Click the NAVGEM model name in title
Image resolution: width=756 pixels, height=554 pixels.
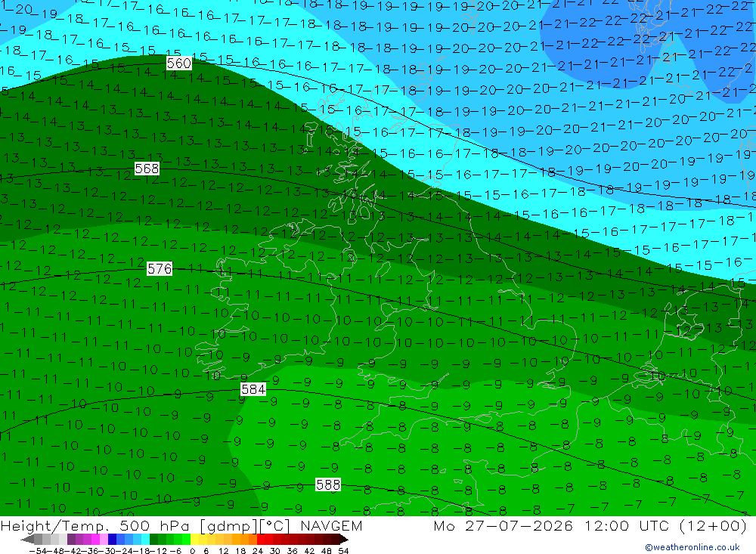331,525
